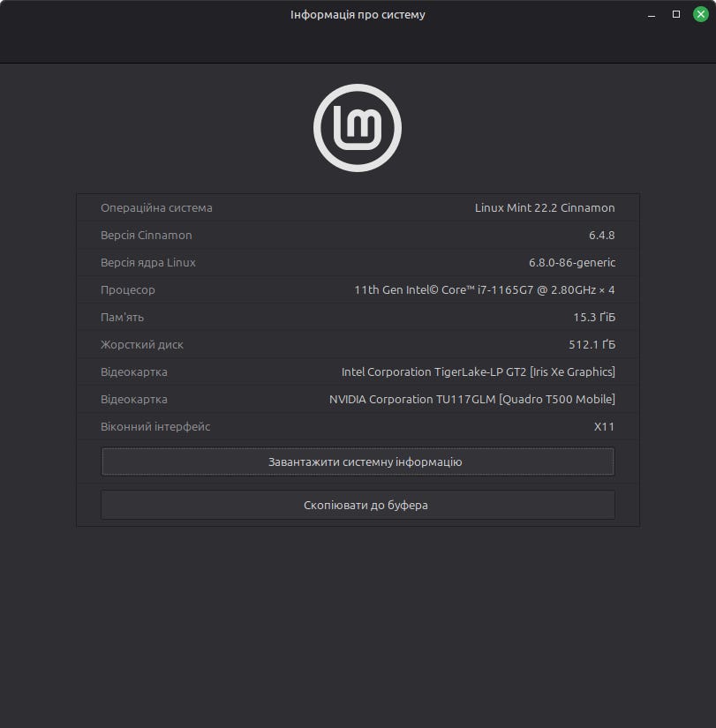The image size is (716, 728).
Task: Click the Linux Mint logo
Action: (x=358, y=128)
